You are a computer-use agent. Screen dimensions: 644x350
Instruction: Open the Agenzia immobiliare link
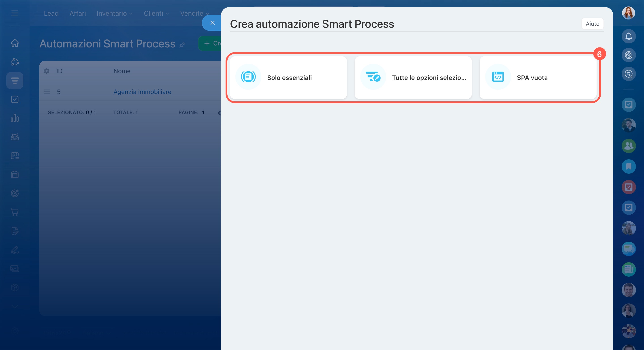pos(142,92)
